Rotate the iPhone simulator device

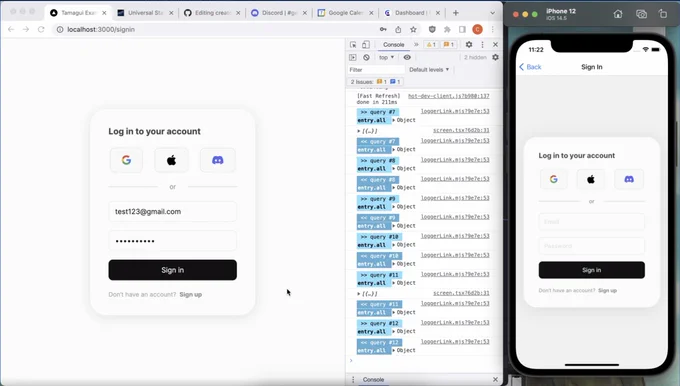tap(663, 14)
